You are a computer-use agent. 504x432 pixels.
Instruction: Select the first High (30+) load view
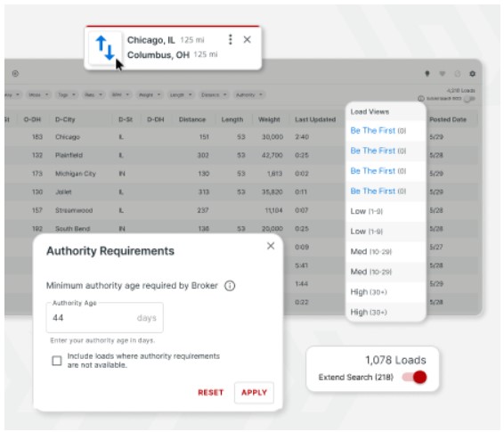click(369, 292)
